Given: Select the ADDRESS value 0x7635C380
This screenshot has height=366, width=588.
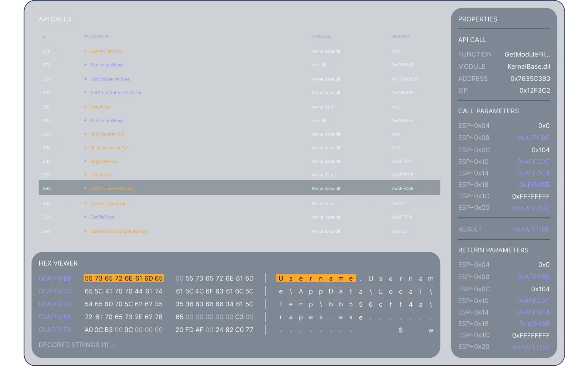Looking at the screenshot, I should pos(530,79).
